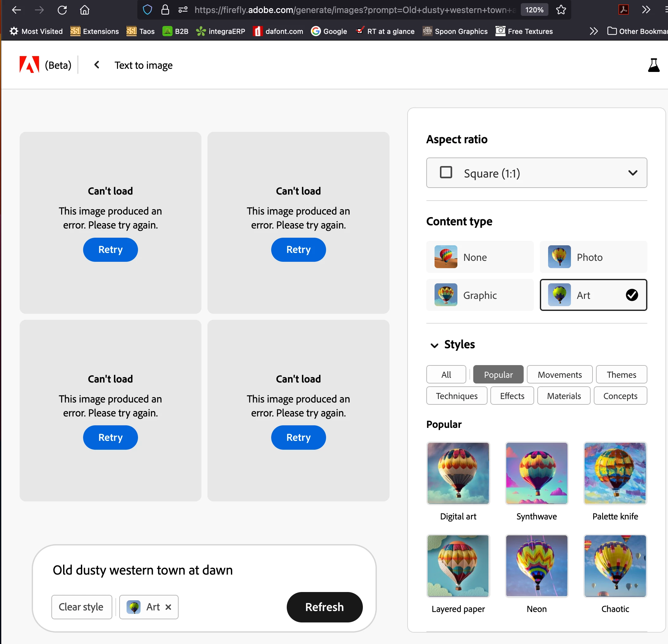Screen dimensions: 668x644
Task: Select the Graphic content type
Action: click(x=480, y=295)
